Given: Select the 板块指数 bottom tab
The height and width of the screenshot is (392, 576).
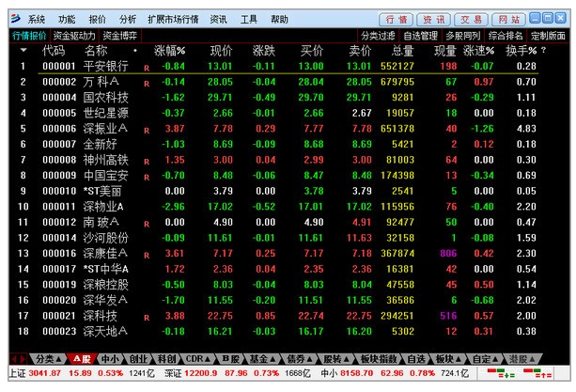Looking at the screenshot, I should point(379,359).
